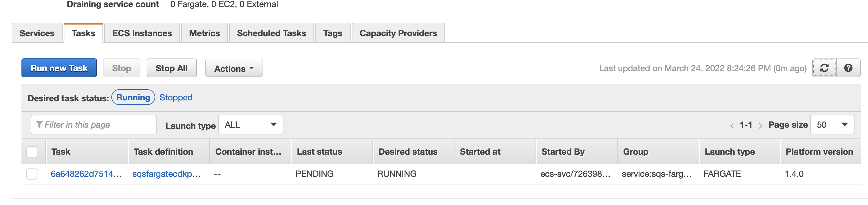
Task: Open the sqsfargatecdkp task definition link
Action: click(167, 174)
